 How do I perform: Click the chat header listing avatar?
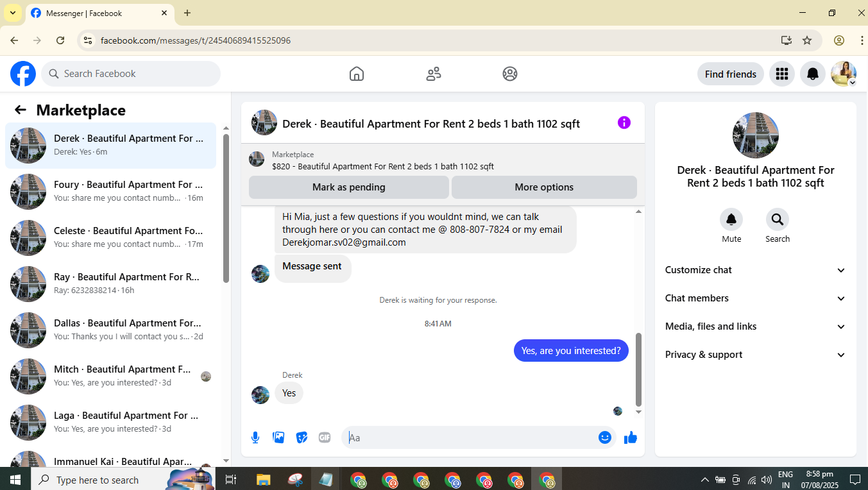click(264, 122)
